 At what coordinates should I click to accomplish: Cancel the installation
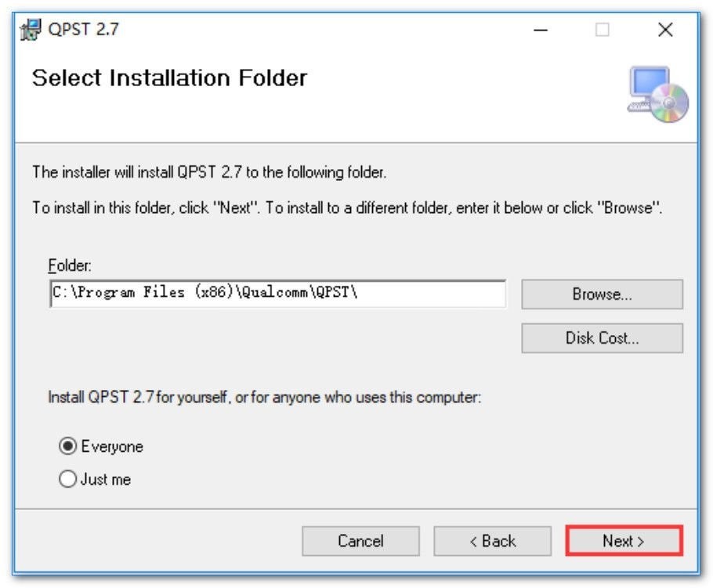tap(360, 541)
